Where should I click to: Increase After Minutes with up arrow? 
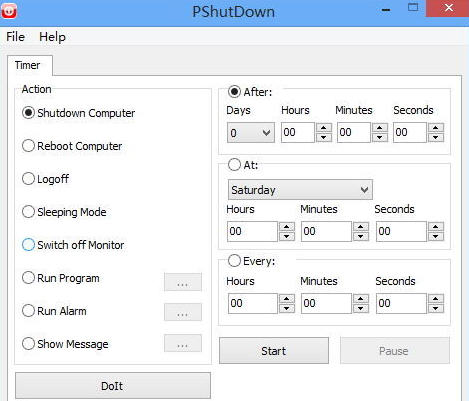coord(380,128)
